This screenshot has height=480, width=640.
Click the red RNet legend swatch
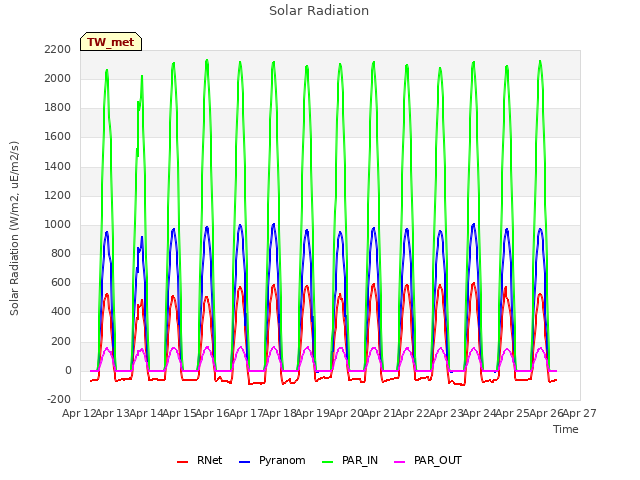pos(182,461)
